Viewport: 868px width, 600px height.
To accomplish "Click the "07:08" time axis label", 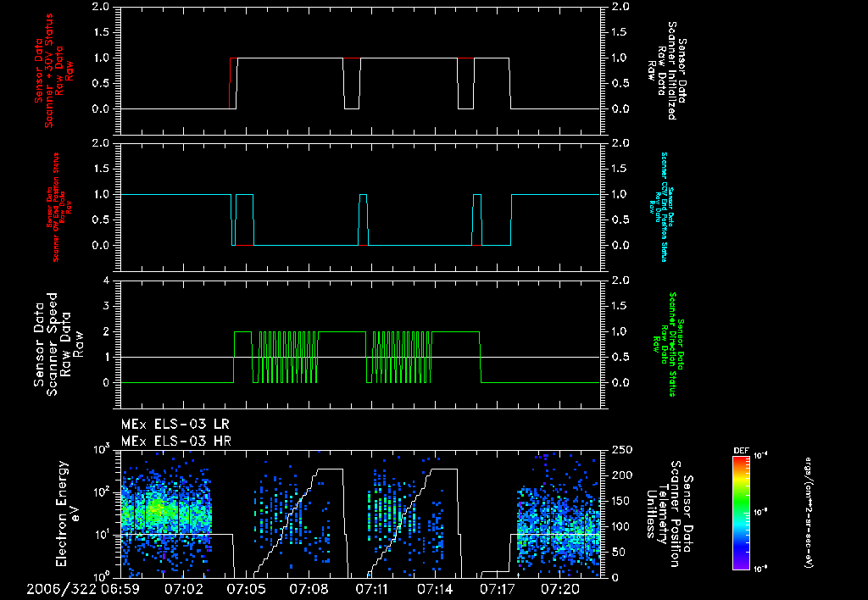I will point(309,589).
